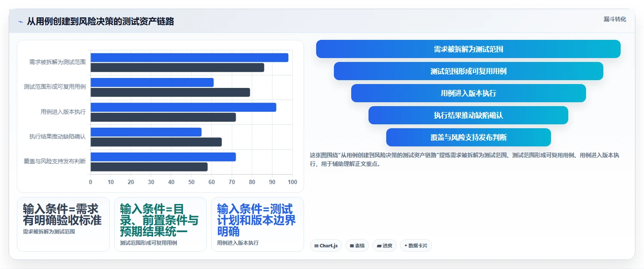Viewport: 644px width, 269px height.
Task: Click x-axis tick value 10
Action: (111, 182)
